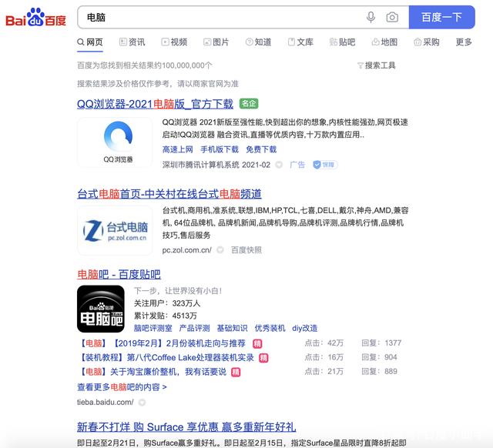Click round icon after 深圳市腾讯计算机系统 2021-02
Viewport: 493px width, 448px height.
279,165
